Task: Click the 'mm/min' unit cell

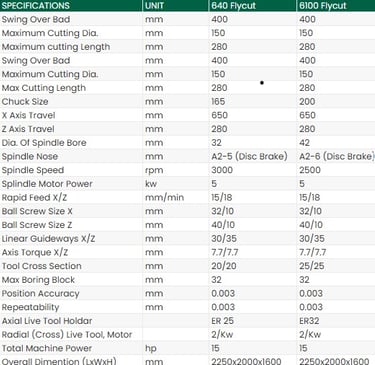Action: [x=164, y=197]
